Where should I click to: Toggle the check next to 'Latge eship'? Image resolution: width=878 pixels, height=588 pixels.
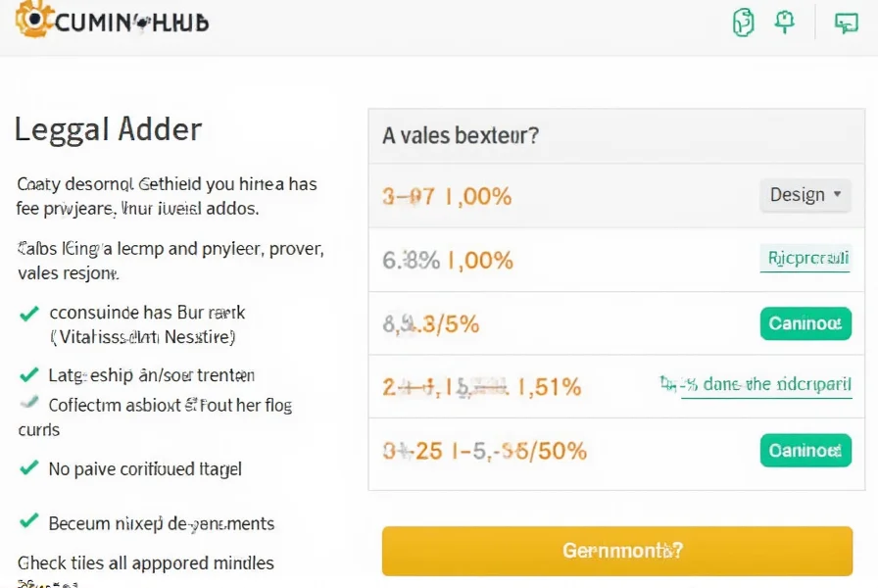(x=28, y=374)
